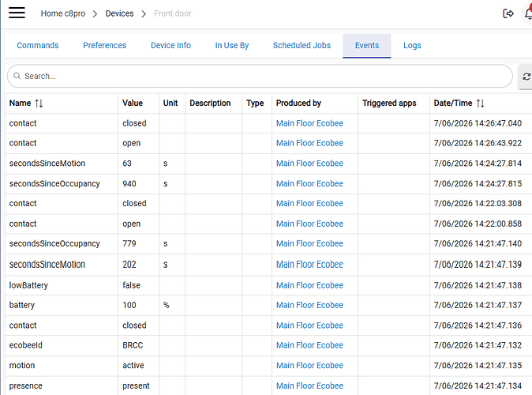Switch to the Commands tab

tap(38, 46)
